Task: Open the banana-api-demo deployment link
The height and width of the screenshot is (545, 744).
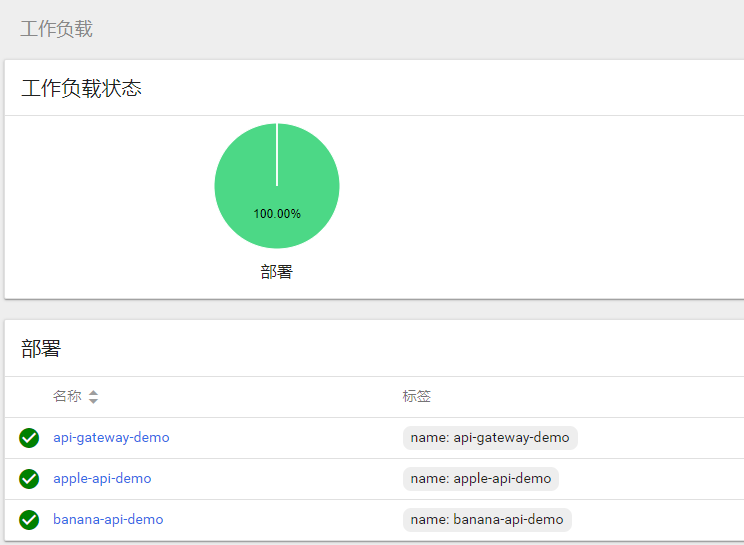Action: coord(108,519)
